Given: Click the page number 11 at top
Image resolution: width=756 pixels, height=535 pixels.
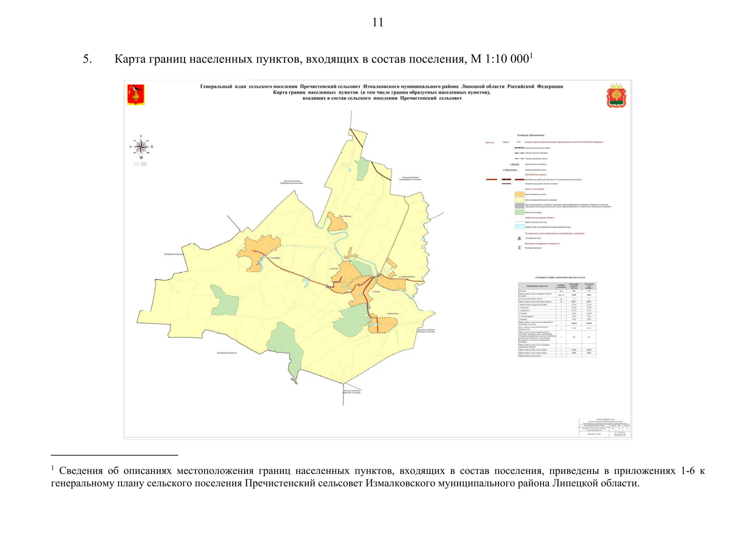Looking at the screenshot, I should coord(378,23).
